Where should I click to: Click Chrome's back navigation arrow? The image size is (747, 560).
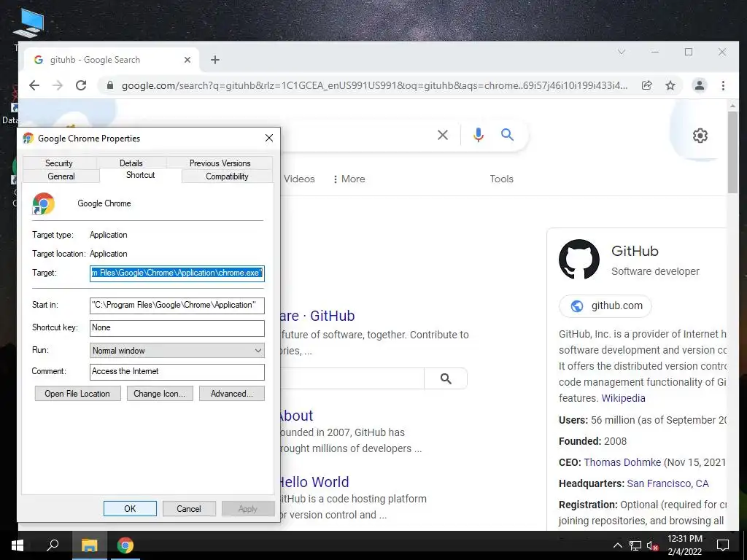coord(34,85)
